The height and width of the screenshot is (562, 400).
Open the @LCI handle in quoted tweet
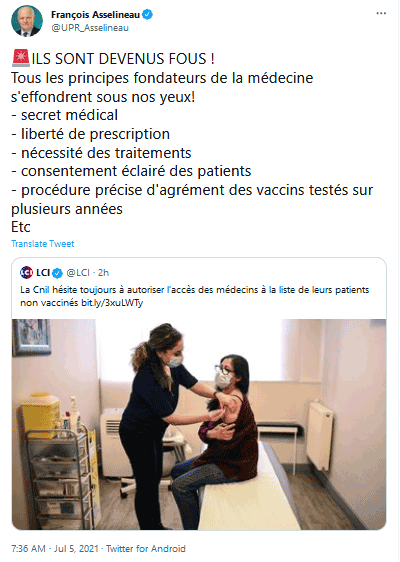(78, 273)
